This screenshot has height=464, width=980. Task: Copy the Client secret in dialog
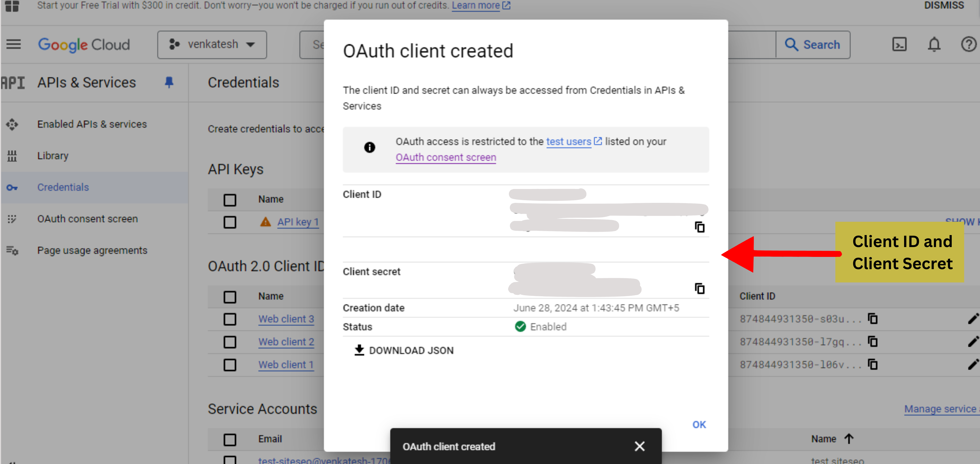(x=699, y=288)
